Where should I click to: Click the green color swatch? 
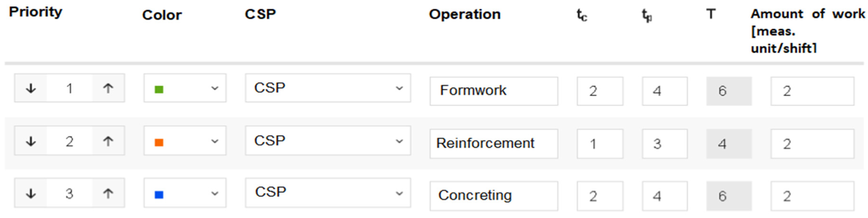point(159,89)
